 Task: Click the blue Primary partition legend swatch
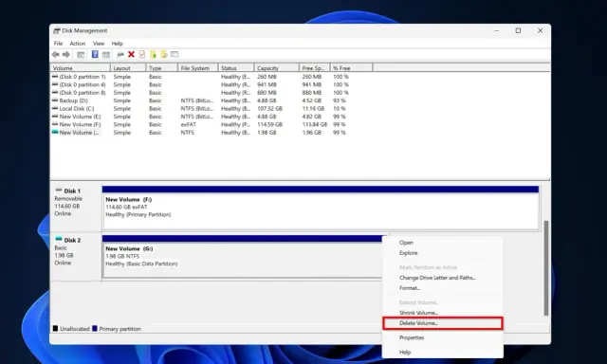[95, 328]
